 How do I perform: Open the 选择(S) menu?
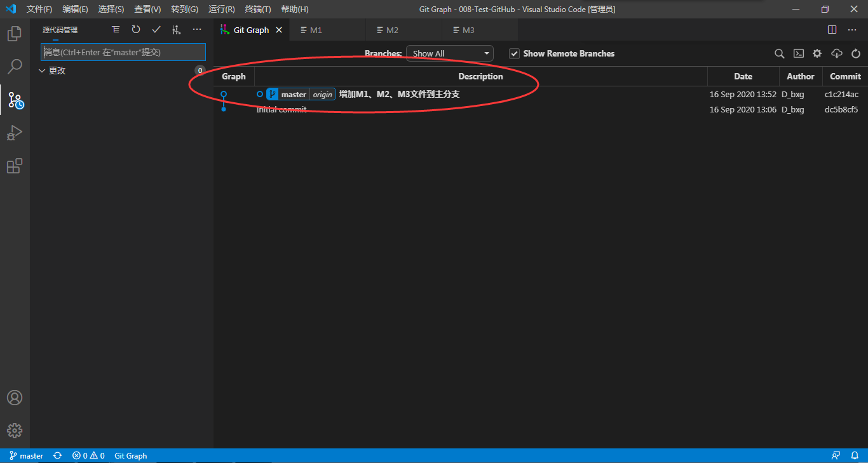(111, 9)
